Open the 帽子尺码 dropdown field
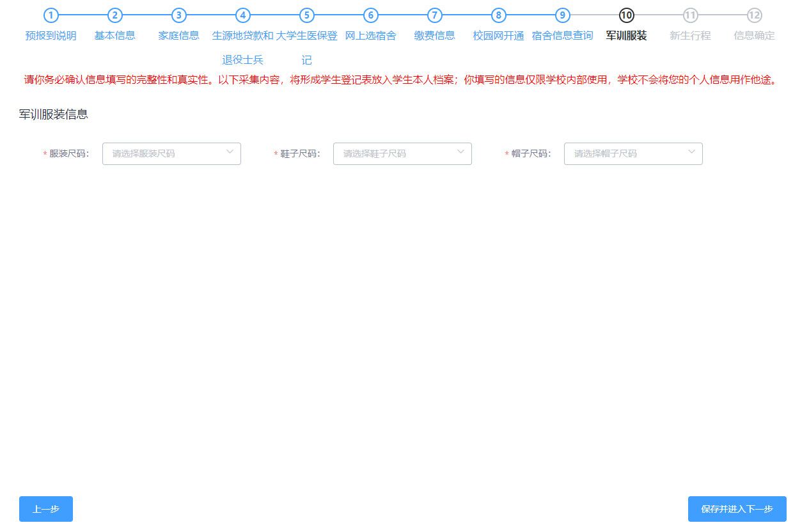809x532 pixels. tap(633, 153)
